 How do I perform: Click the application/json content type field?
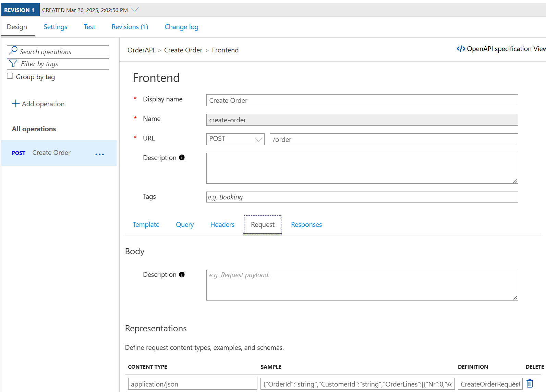tap(193, 384)
